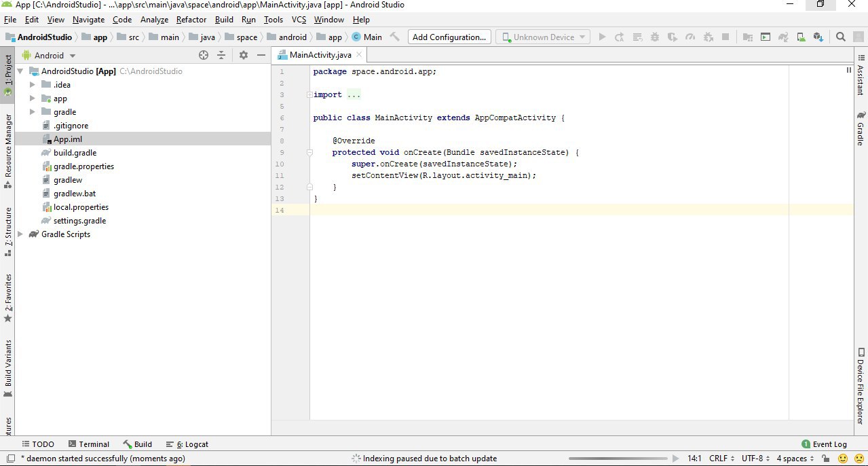Select the MainActivity.java editor tab
Viewport: 868px width, 466px height.
(x=319, y=55)
